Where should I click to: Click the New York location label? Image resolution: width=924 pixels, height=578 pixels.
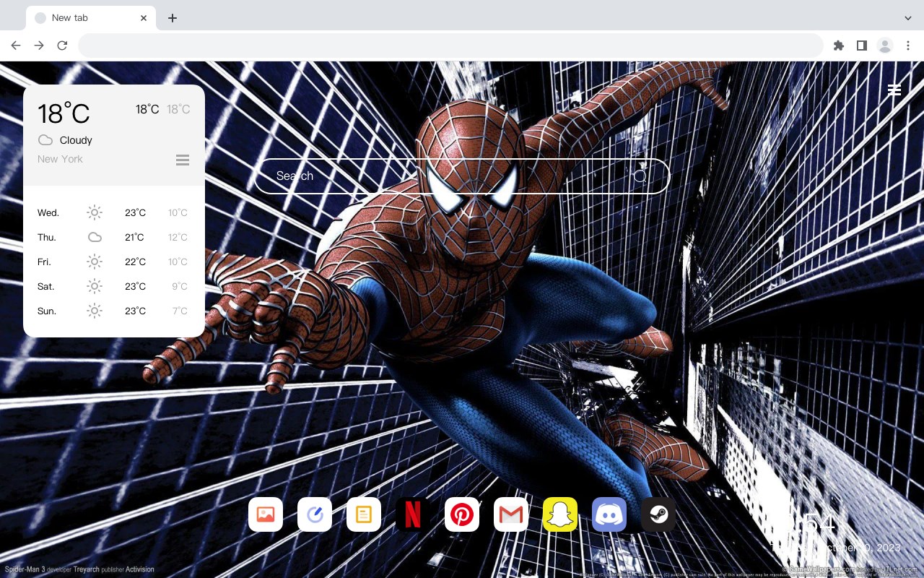click(60, 159)
